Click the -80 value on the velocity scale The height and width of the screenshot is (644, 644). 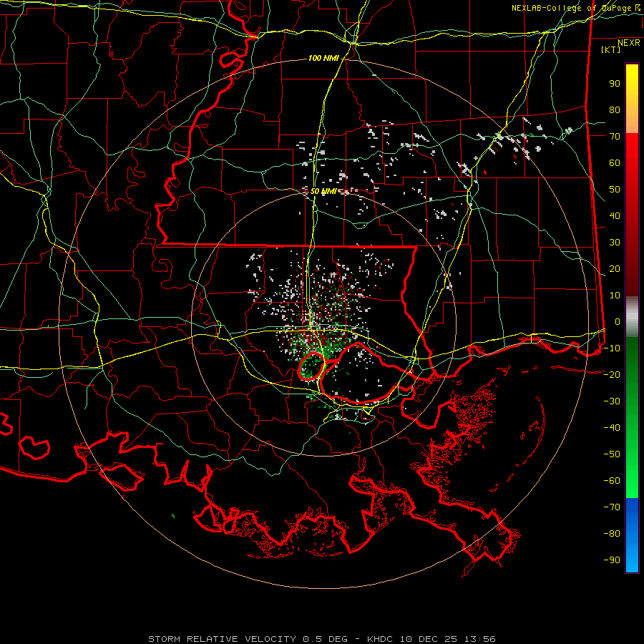[612, 534]
